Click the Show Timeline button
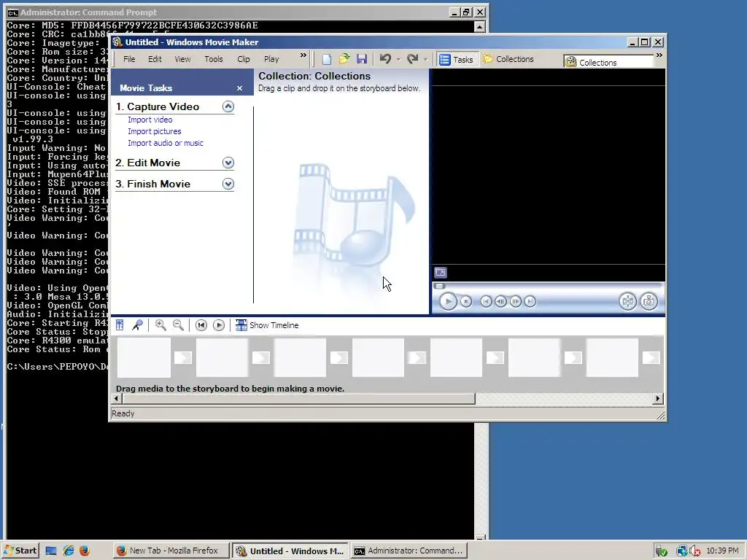 click(267, 325)
